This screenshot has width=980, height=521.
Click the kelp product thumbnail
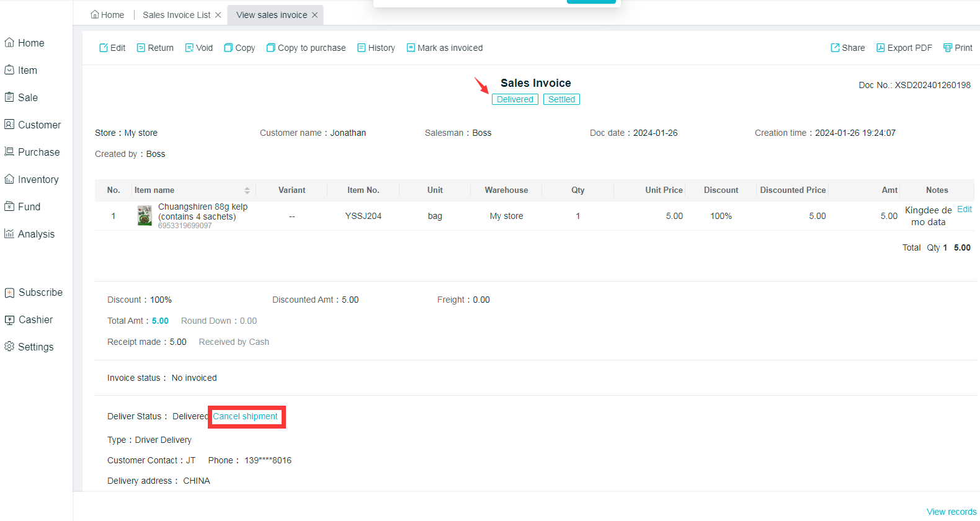pos(145,216)
